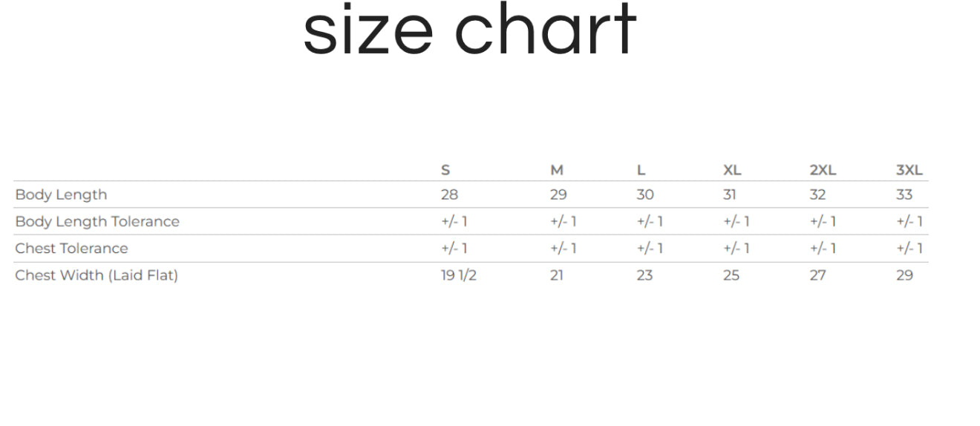Viewport: 980px width, 426px height.
Task: Select chest width value 21 for size M
Action: coord(557,275)
